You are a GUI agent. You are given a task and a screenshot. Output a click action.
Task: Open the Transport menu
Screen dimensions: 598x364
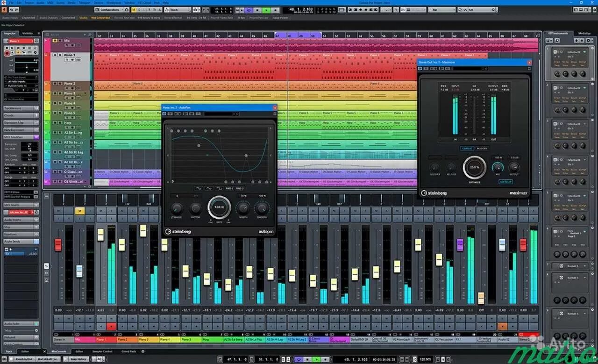(x=85, y=2)
